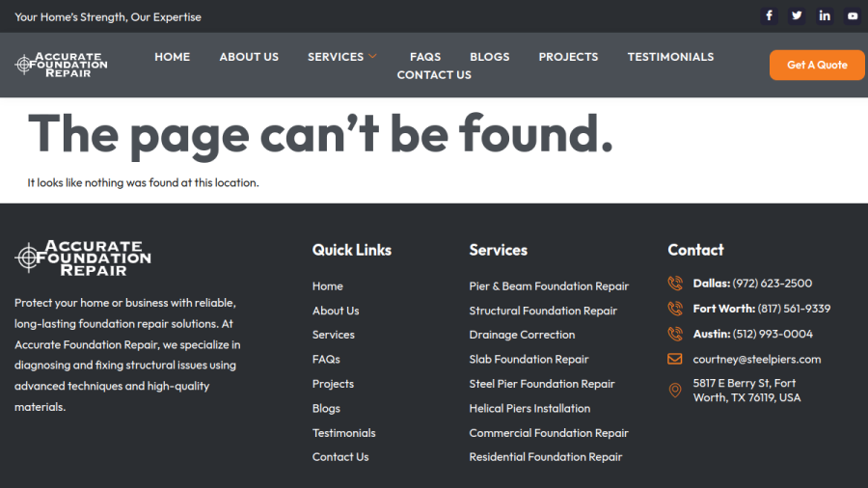Click the 5817 E Berry St address
This screenshot has width=868, height=488.
tap(746, 391)
